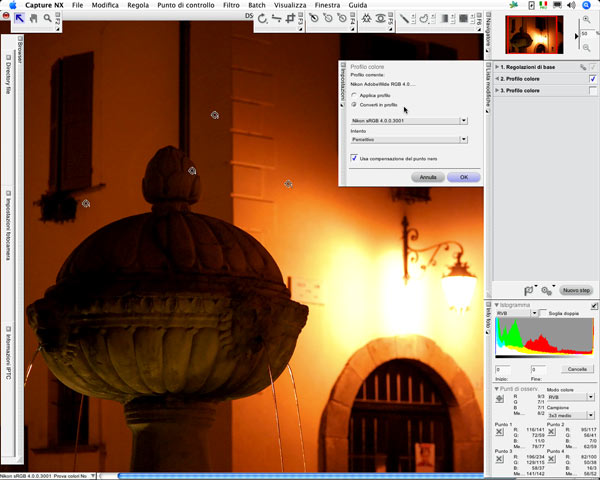The height and width of the screenshot is (480, 600).
Task: Click the horizontal scrollbar below image
Action: (x=300, y=476)
